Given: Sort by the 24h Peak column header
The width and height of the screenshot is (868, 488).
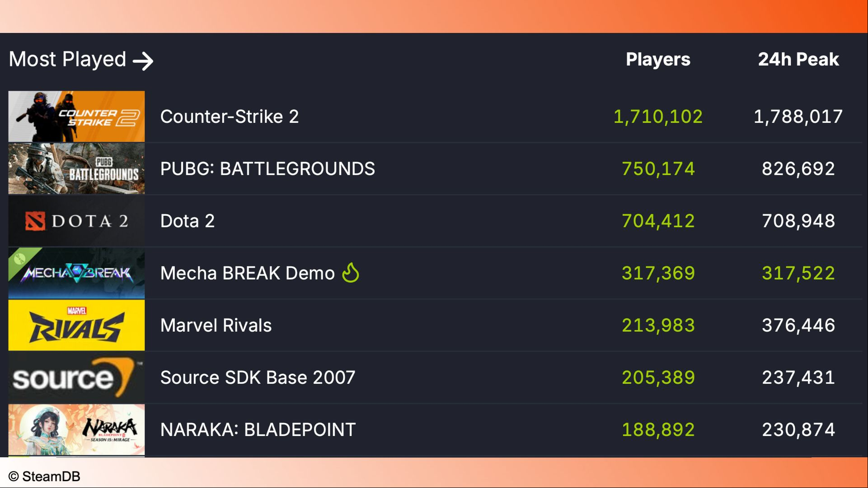Looking at the screenshot, I should click(x=798, y=60).
